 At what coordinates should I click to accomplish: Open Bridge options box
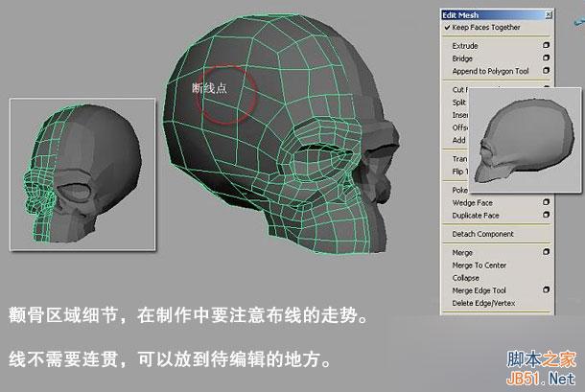[x=546, y=58]
